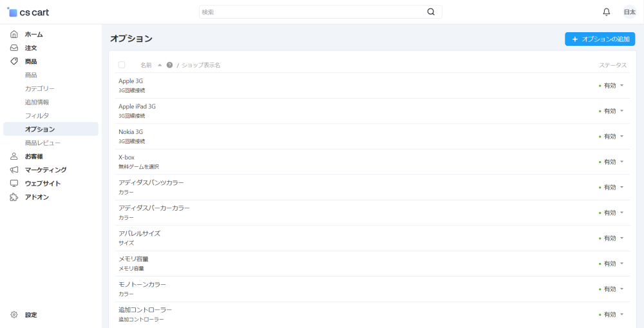Open the メモリ容量 option name
The height and width of the screenshot is (328, 644).
click(x=133, y=259)
